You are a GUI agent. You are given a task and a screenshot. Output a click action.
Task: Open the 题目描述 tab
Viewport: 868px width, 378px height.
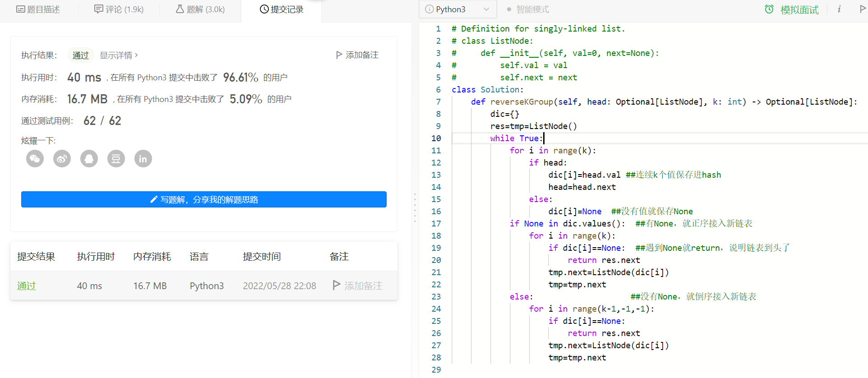(x=38, y=9)
